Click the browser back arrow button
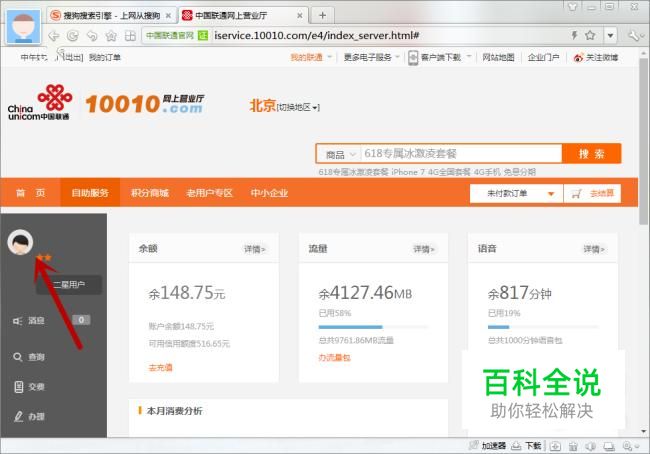 (53, 36)
